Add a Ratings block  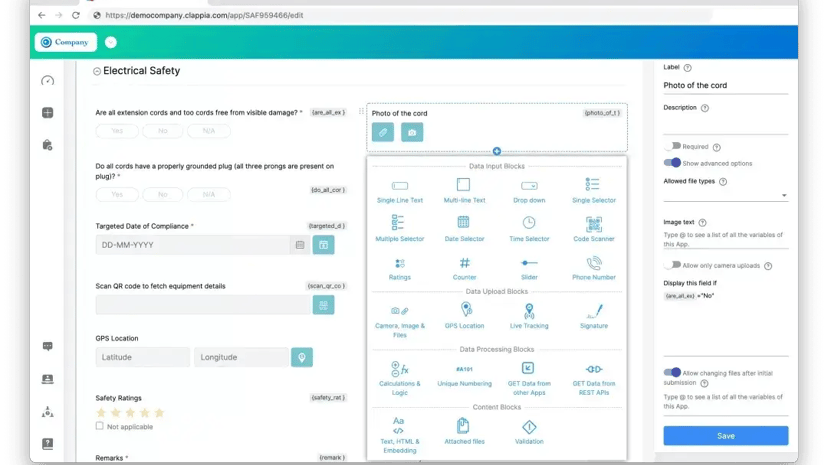[x=400, y=268]
